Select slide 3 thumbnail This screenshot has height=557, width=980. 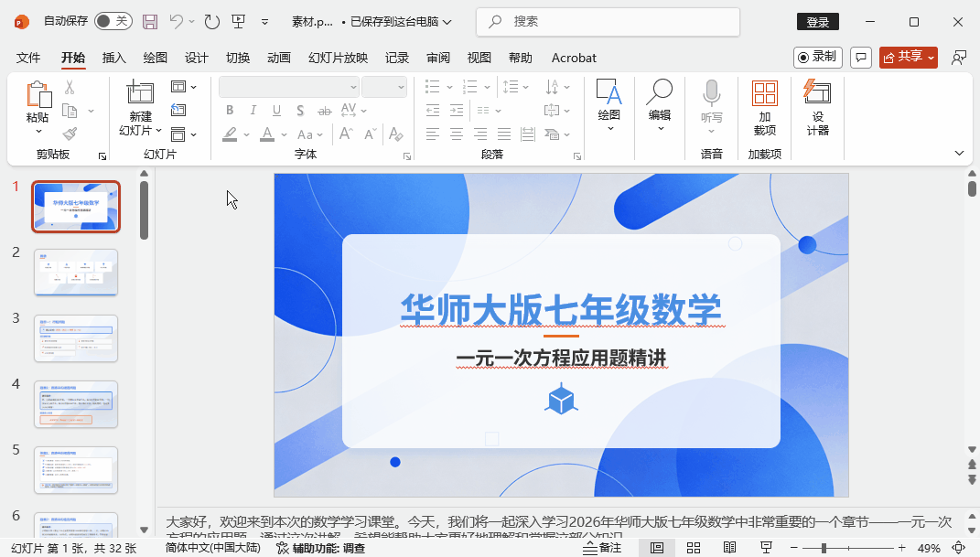click(76, 337)
